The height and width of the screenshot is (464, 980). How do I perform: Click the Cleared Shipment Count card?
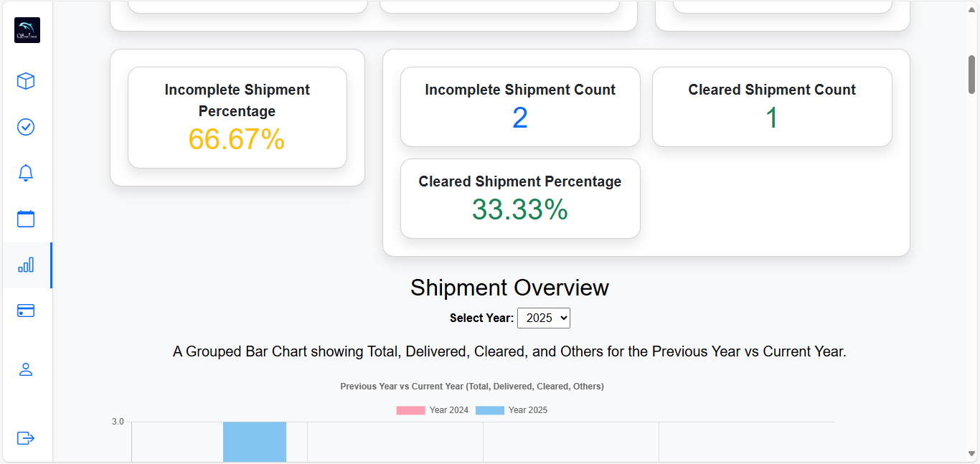pyautogui.click(x=772, y=107)
